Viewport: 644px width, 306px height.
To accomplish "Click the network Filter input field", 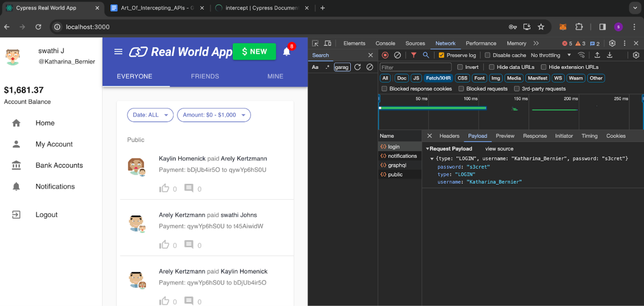I will [415, 67].
